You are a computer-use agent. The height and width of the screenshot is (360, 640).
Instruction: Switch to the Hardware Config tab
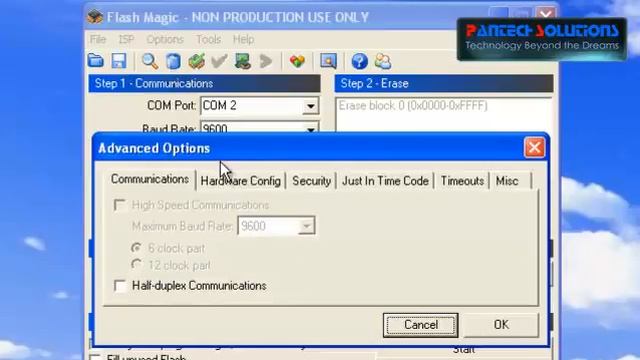tap(240, 181)
